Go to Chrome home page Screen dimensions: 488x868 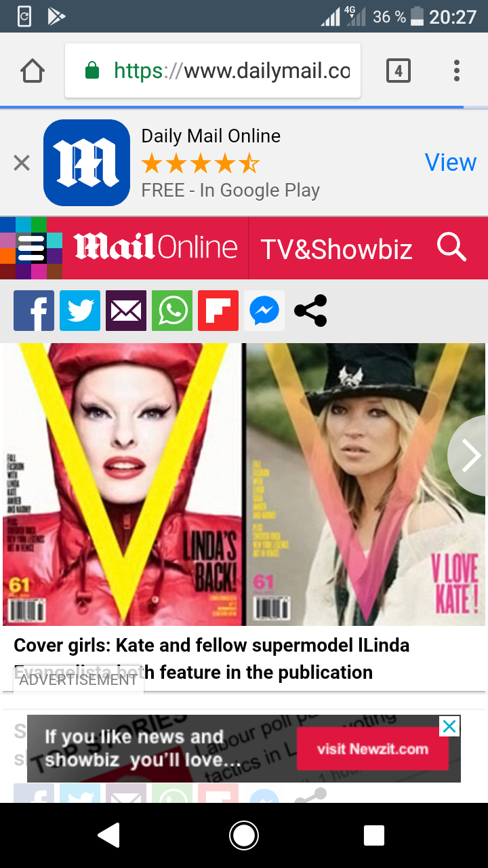(x=33, y=71)
